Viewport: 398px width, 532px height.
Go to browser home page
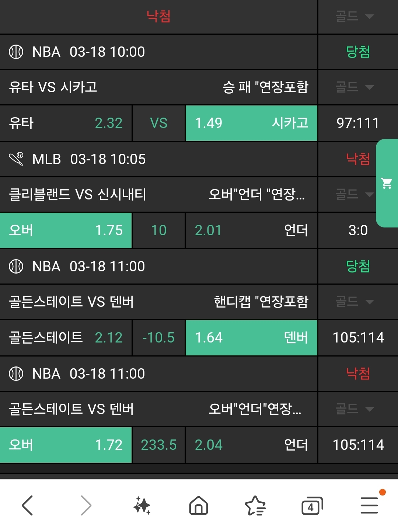click(199, 505)
